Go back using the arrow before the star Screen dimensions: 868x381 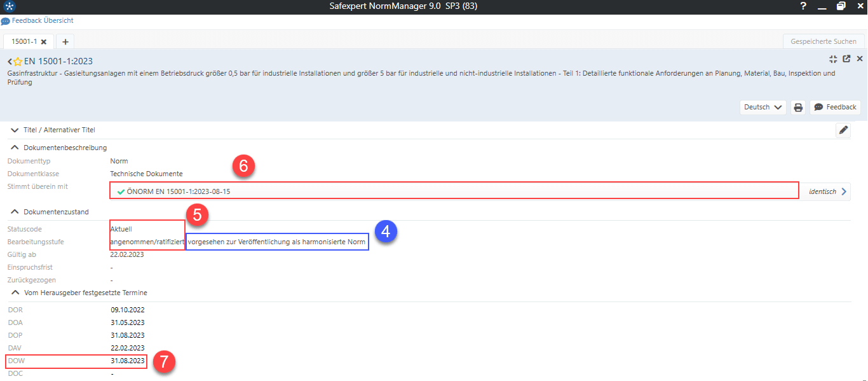point(10,62)
